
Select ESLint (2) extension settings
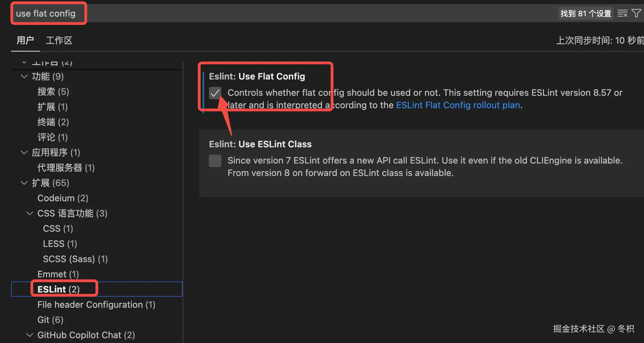(58, 289)
